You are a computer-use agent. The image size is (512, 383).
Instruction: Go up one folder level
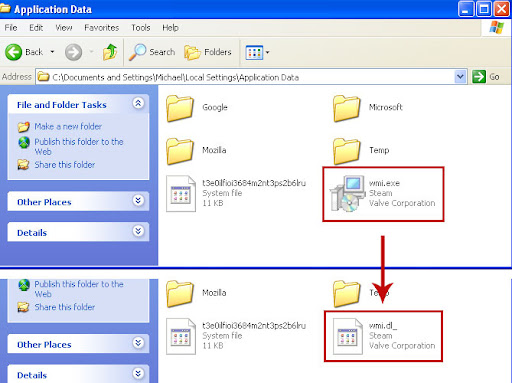click(x=110, y=52)
